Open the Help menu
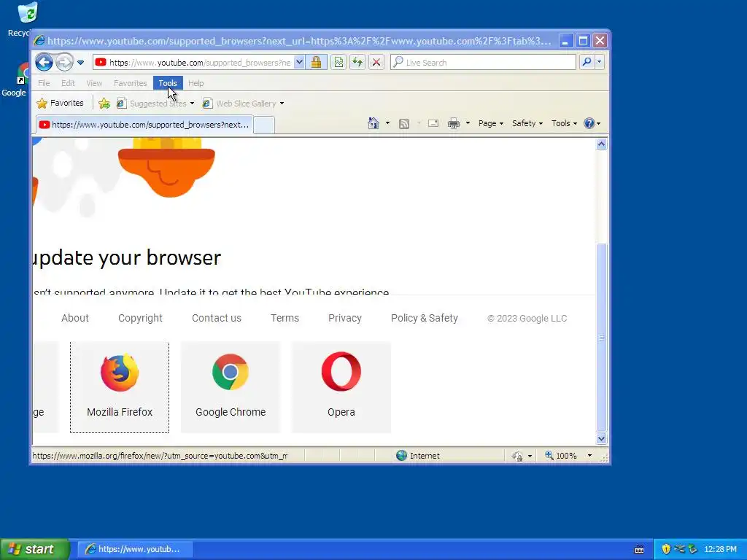 pyautogui.click(x=196, y=83)
